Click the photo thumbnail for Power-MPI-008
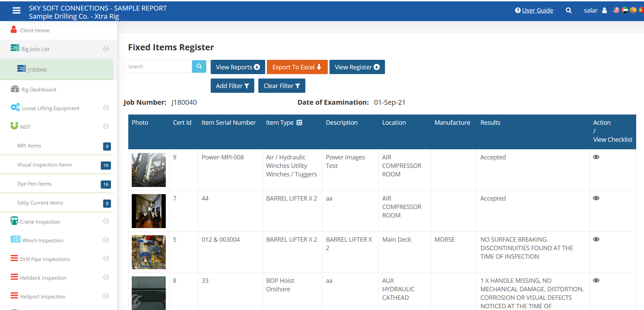Screen dimensions: 644x310 [x=148, y=170]
